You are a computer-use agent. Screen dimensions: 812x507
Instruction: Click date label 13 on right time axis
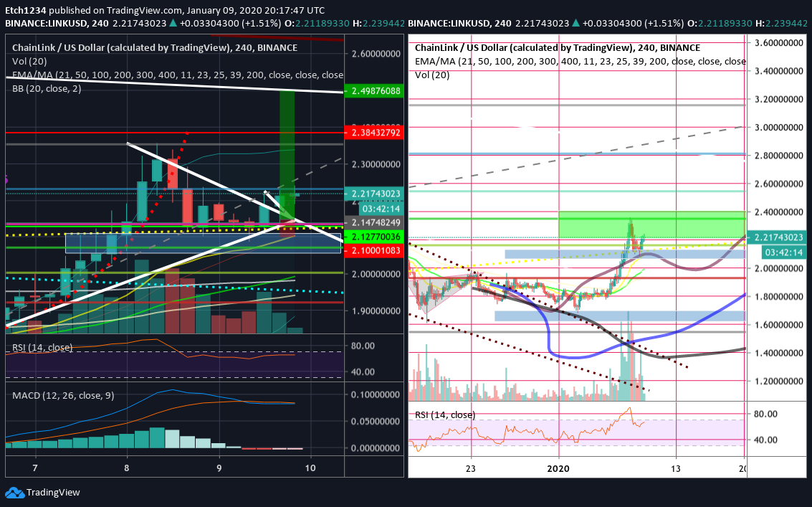(675, 469)
